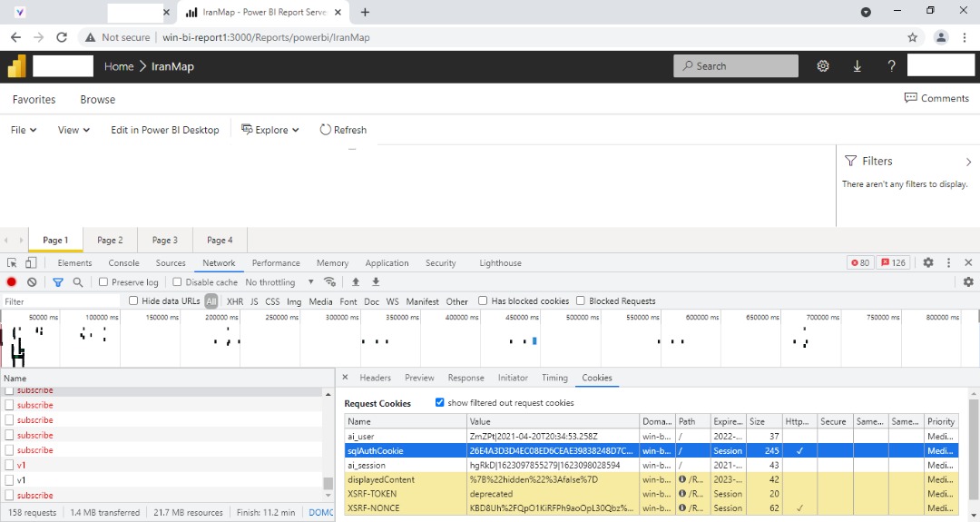Enable the Disable cache checkbox
This screenshot has height=522, width=980.
tap(177, 282)
